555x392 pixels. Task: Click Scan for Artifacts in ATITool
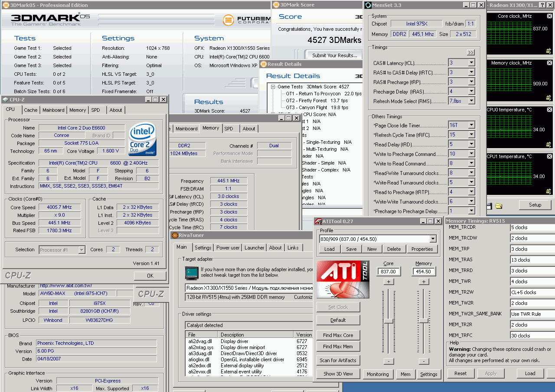click(x=338, y=360)
